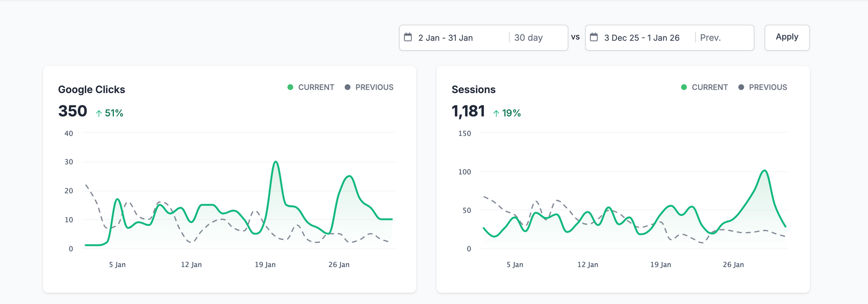Screen dimensions: 868x304
Task: Select the 19 Jan marker on Google Clicks axis
Action: coord(265,265)
